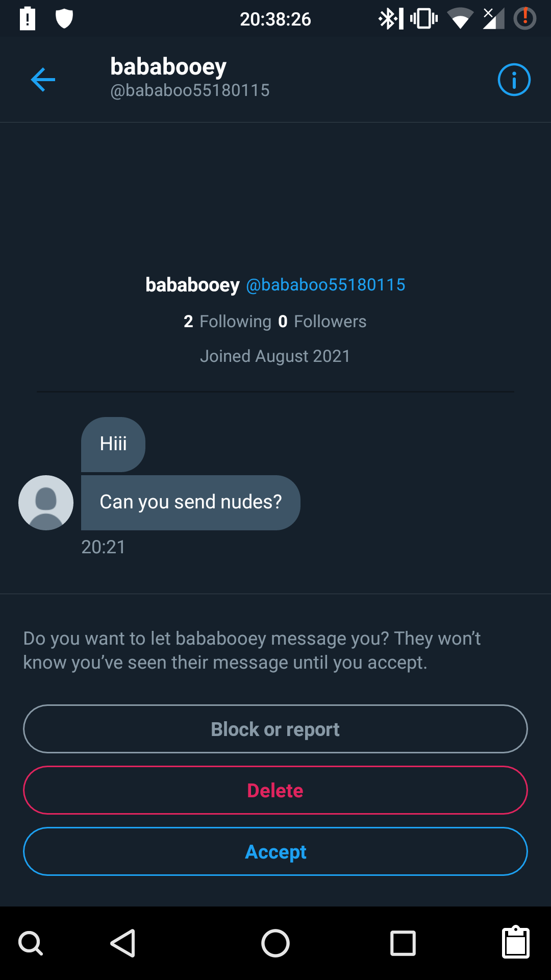The width and height of the screenshot is (551, 980).
Task: Accept the message request
Action: coord(275,851)
